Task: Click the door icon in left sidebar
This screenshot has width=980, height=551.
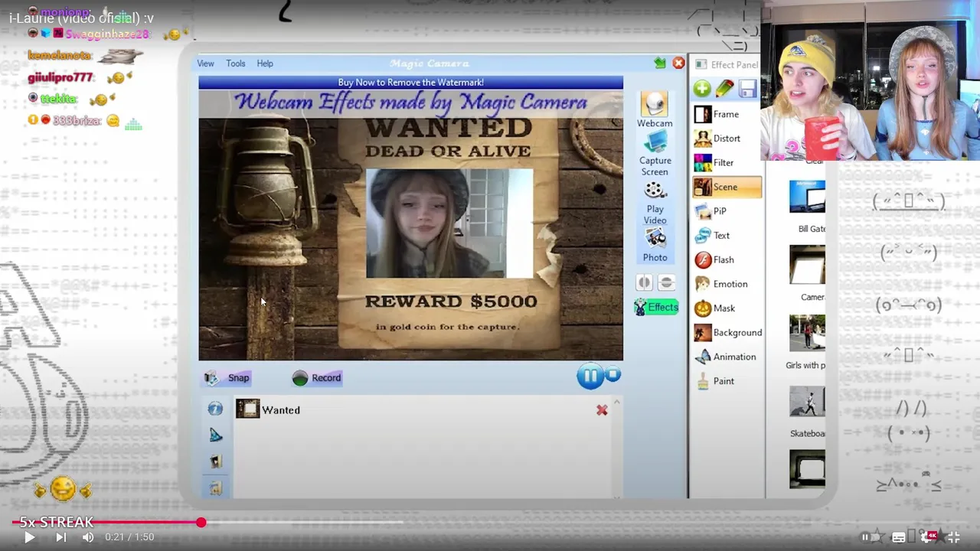Action: [x=215, y=461]
